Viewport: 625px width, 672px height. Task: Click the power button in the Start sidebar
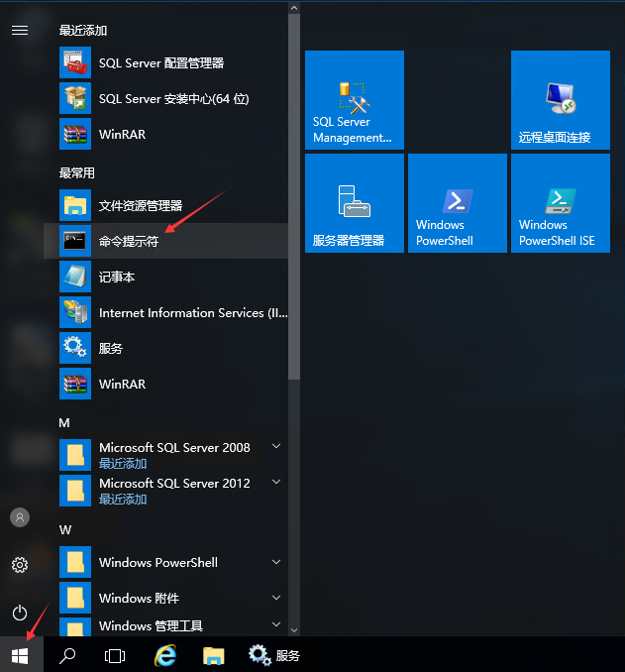pyautogui.click(x=20, y=613)
